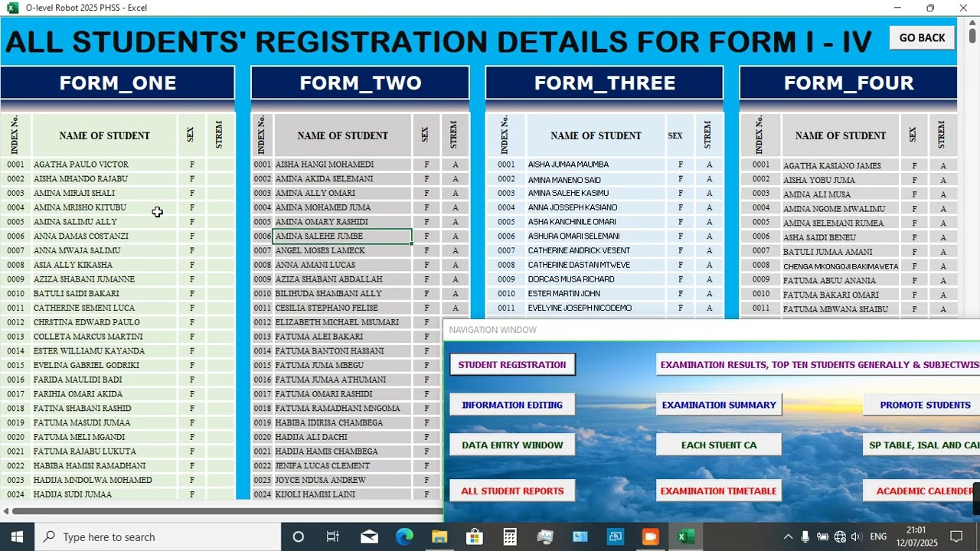This screenshot has width=980, height=551.
Task: Open ALL STUDENT REPORTS
Action: [x=512, y=491]
